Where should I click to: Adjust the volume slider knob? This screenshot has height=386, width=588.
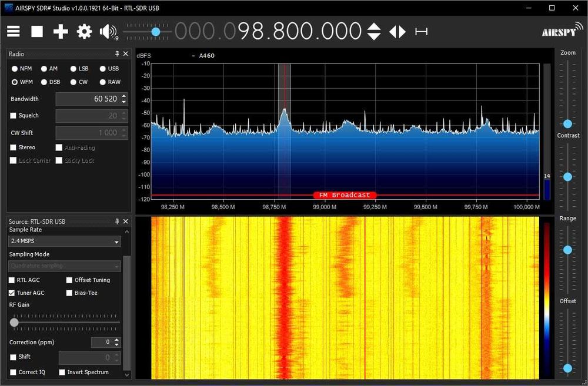(x=156, y=32)
